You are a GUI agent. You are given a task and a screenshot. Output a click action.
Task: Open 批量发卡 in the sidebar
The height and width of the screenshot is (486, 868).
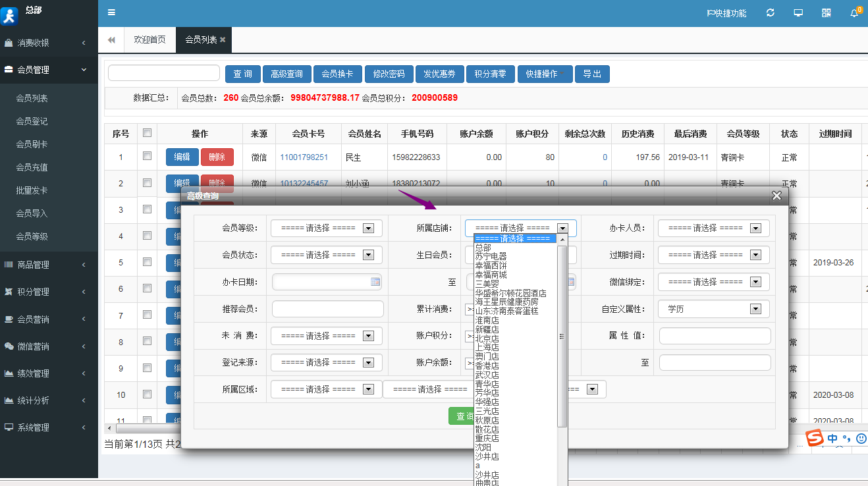pyautogui.click(x=32, y=190)
